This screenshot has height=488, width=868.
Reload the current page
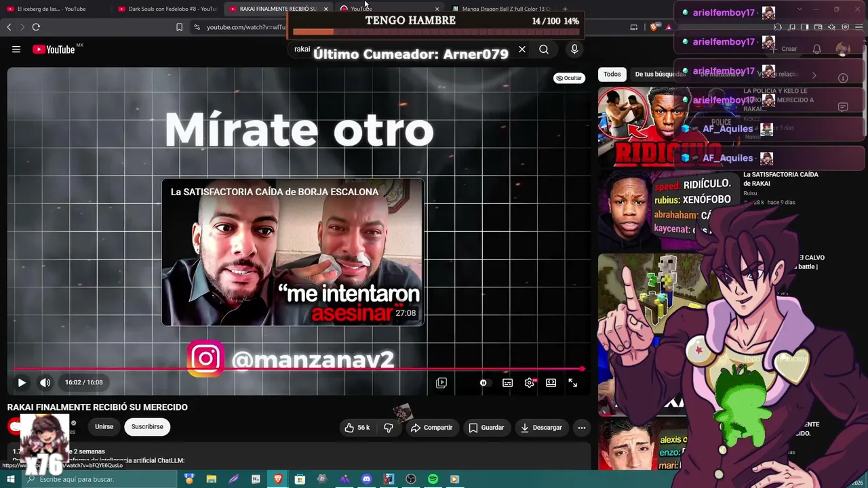click(36, 27)
